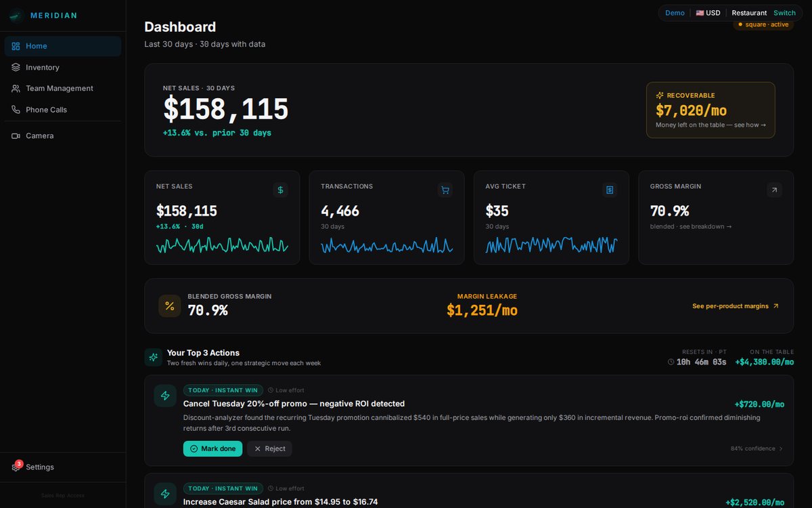Screen dimensions: 812x508
Task: Click the US flag USD currency selector
Action: coord(708,13)
